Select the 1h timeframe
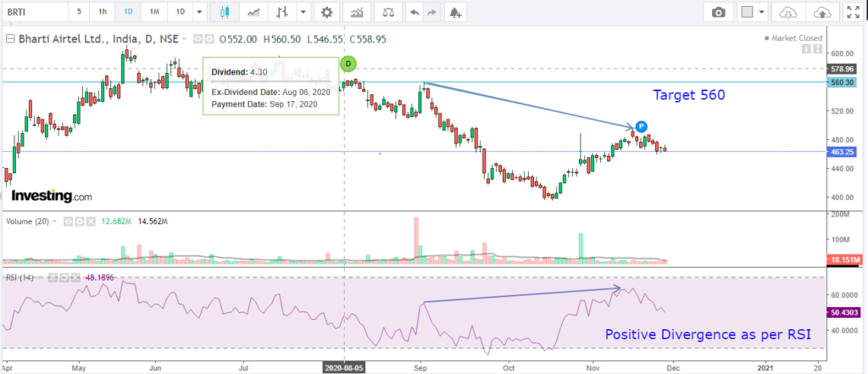The width and height of the screenshot is (868, 374). (103, 13)
